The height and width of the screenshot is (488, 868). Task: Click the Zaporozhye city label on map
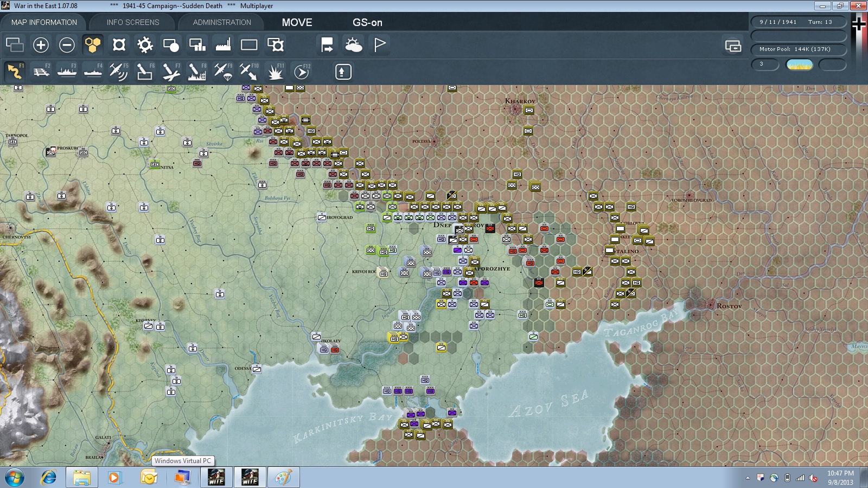tap(493, 268)
